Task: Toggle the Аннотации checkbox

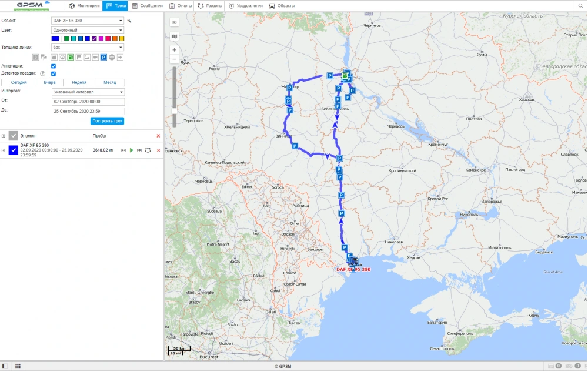Action: pos(54,66)
